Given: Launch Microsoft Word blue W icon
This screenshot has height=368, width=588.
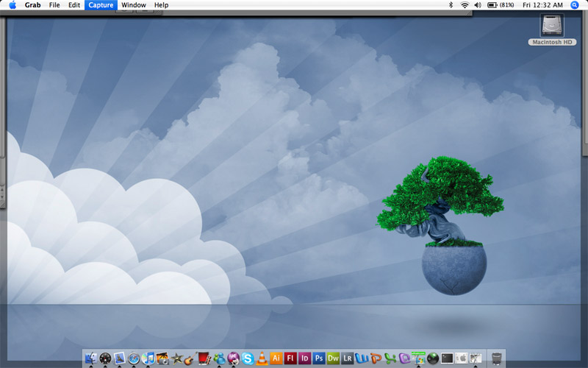Looking at the screenshot, I should [x=362, y=358].
